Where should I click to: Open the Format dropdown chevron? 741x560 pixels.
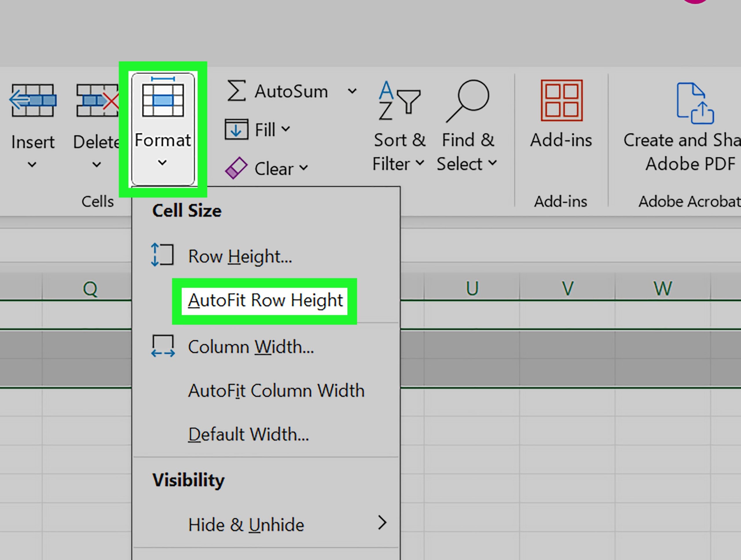(162, 163)
